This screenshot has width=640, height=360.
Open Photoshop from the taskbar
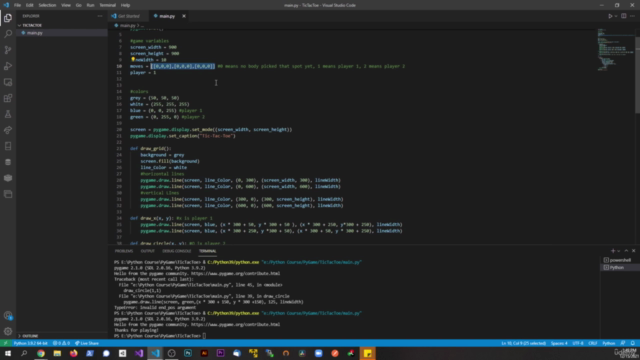[188, 353]
